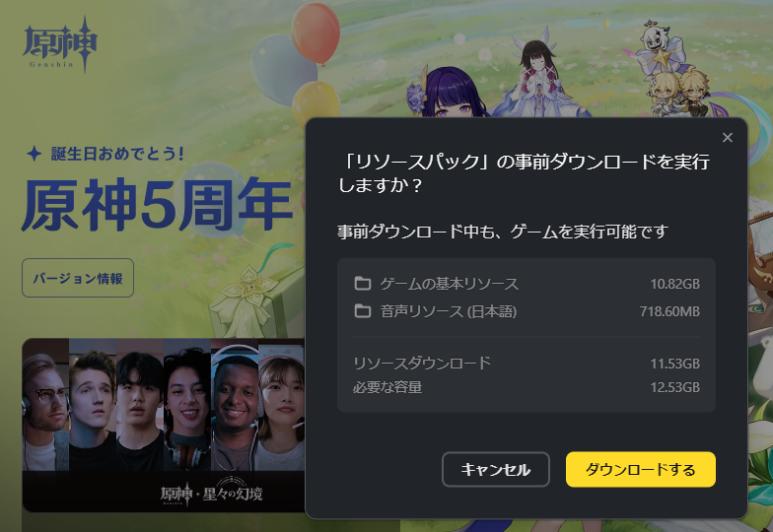This screenshot has height=532, width=773.
Task: Click folder icon beside ゲームの基本リソース
Action: click(x=363, y=284)
